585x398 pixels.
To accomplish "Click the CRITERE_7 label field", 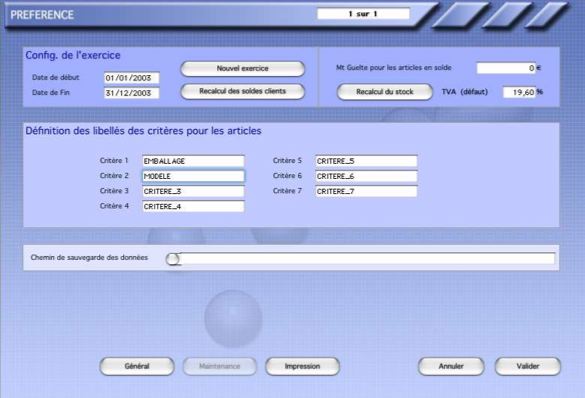I will pos(366,191).
